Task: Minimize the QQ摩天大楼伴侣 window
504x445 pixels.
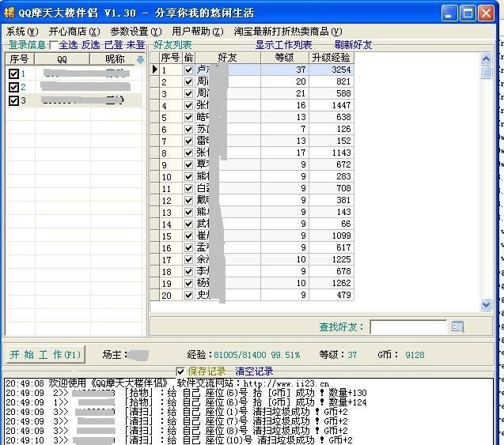Action: coord(450,13)
